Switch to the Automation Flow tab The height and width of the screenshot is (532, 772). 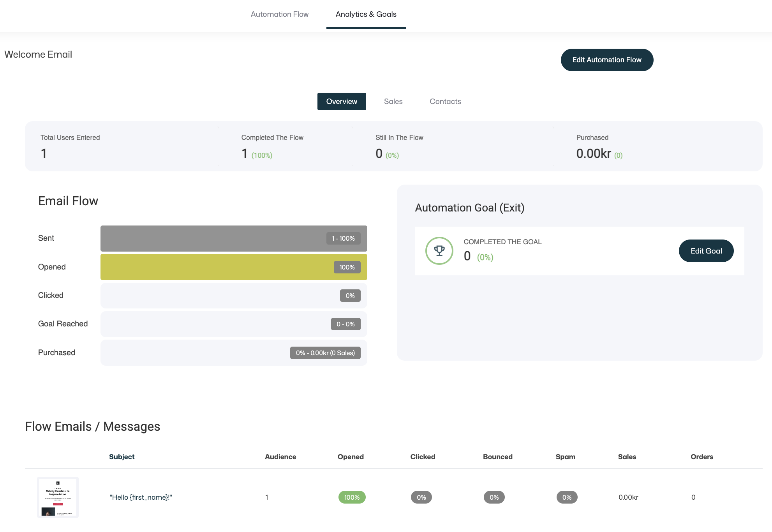279,14
